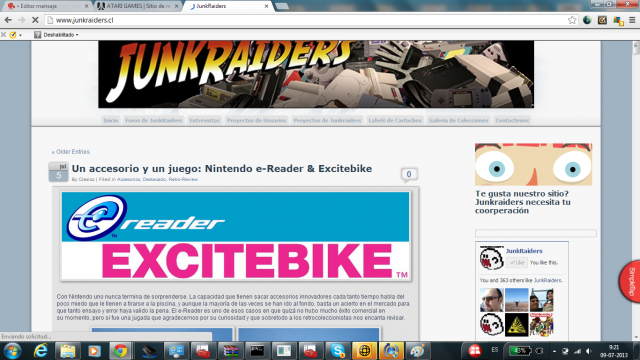Open the e-Reader & Excitebike article title
The width and height of the screenshot is (640, 360).
222,169
